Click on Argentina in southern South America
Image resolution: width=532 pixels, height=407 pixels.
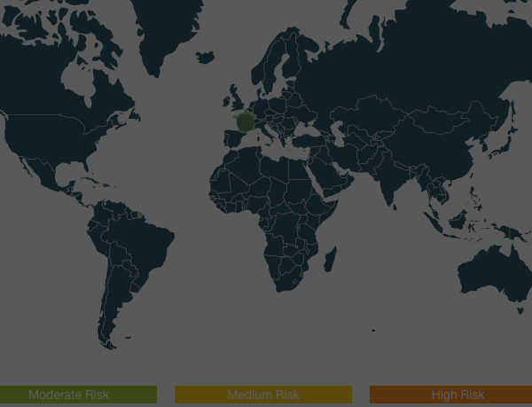tap(115, 301)
